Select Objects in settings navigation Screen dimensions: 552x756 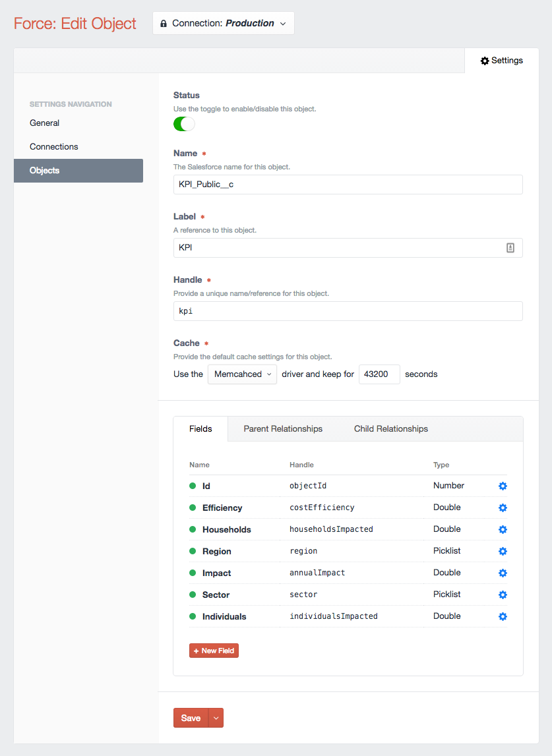click(x=78, y=171)
